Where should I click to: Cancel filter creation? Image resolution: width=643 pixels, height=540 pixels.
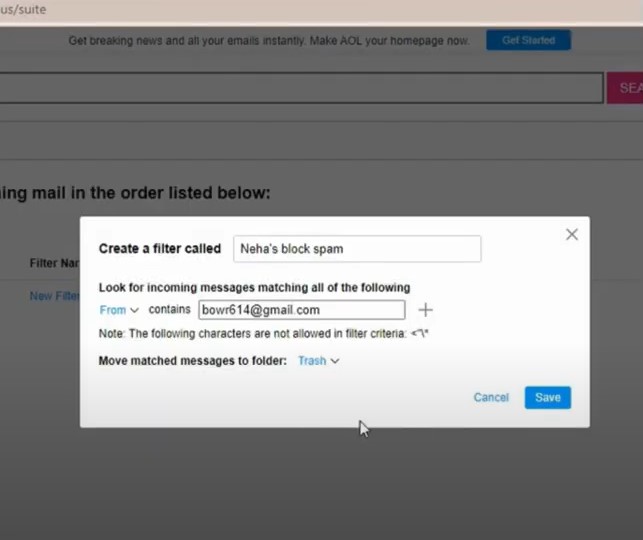click(491, 397)
